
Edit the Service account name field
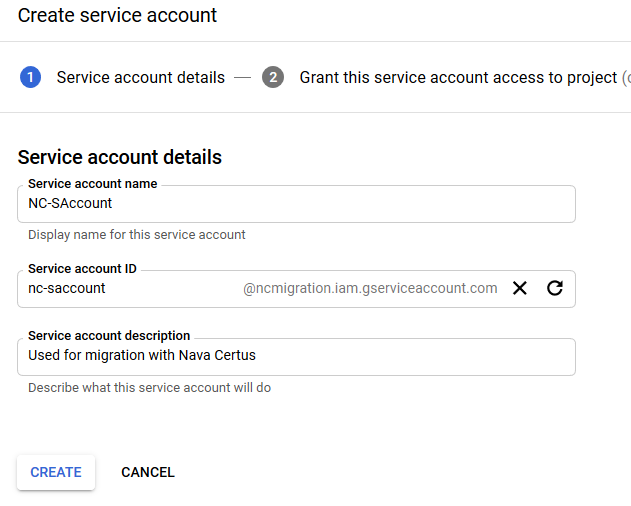point(296,204)
